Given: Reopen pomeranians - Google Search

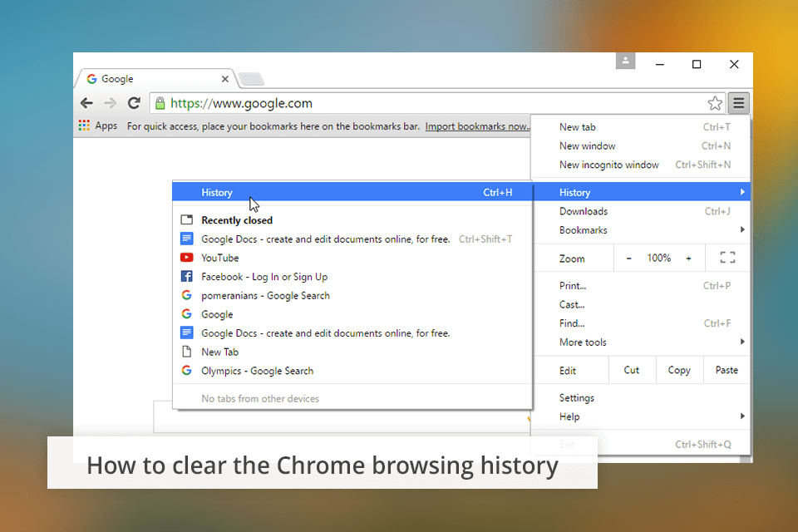Looking at the screenshot, I should pos(352,295).
